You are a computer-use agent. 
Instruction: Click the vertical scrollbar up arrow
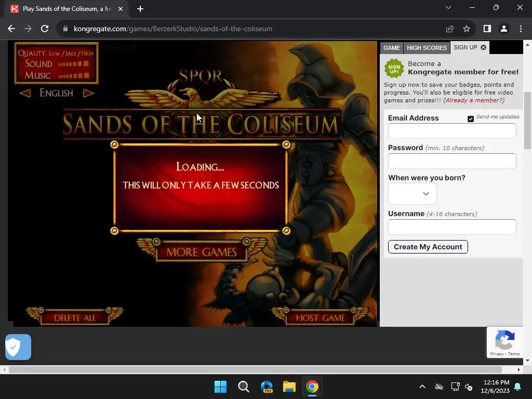(x=527, y=45)
